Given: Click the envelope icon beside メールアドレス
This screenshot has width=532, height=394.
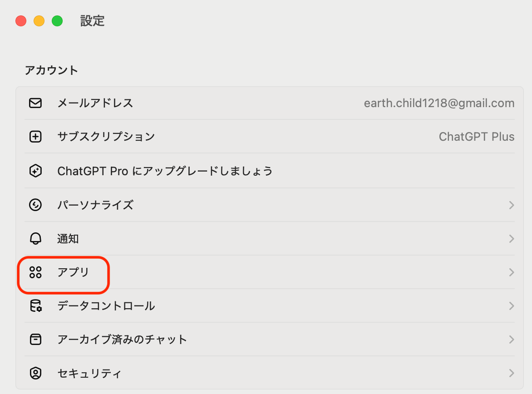Looking at the screenshot, I should pyautogui.click(x=35, y=103).
